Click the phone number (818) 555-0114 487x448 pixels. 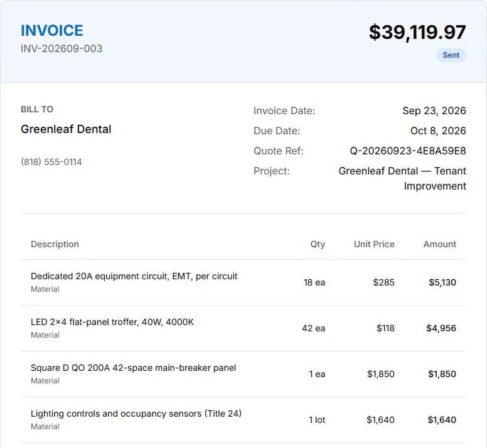click(51, 162)
